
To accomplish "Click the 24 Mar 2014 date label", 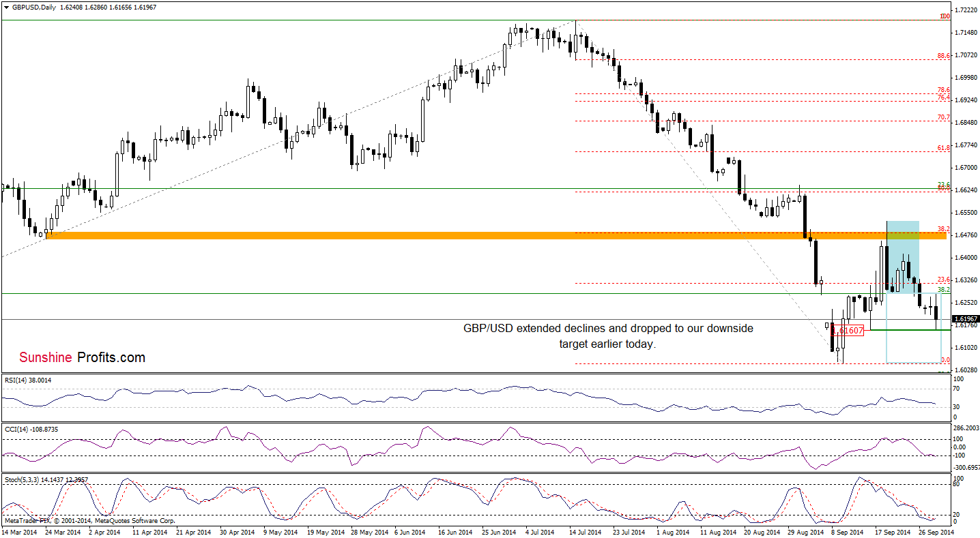I will pyautogui.click(x=63, y=531).
